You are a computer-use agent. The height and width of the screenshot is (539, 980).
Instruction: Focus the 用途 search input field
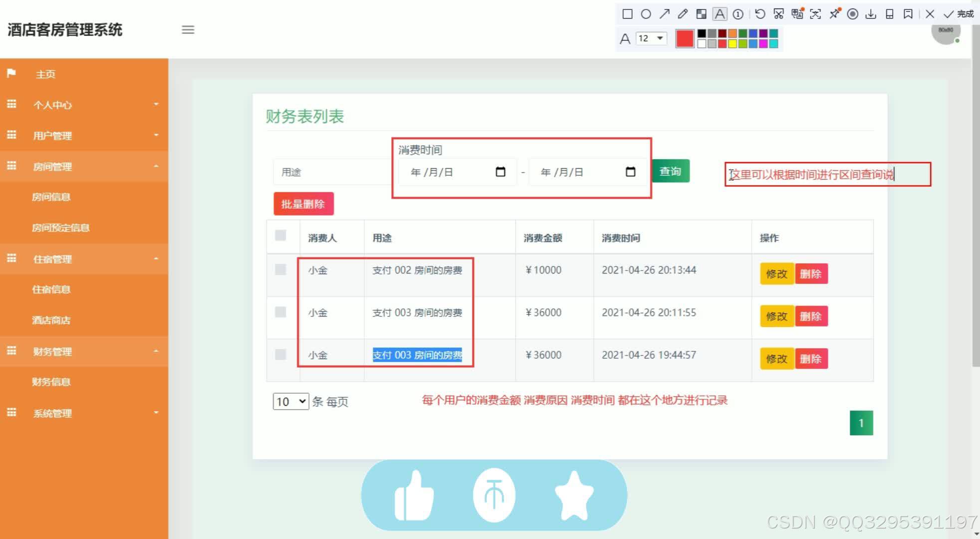[x=332, y=172]
